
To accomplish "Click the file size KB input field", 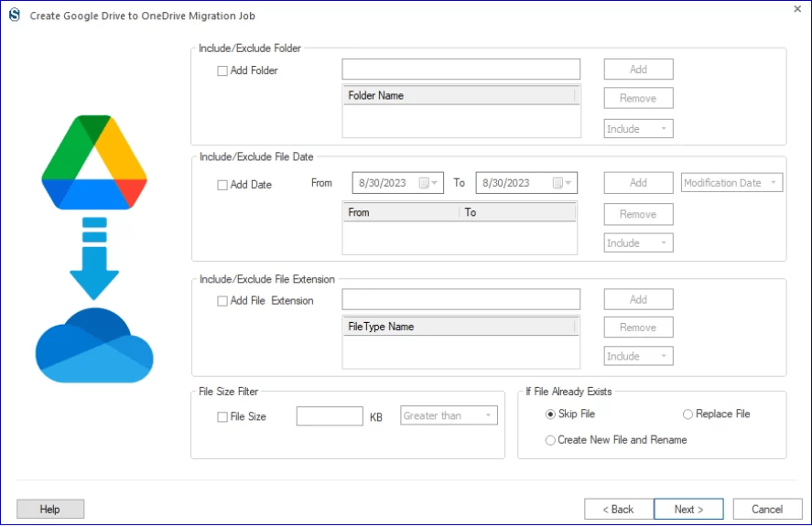I will [x=330, y=415].
